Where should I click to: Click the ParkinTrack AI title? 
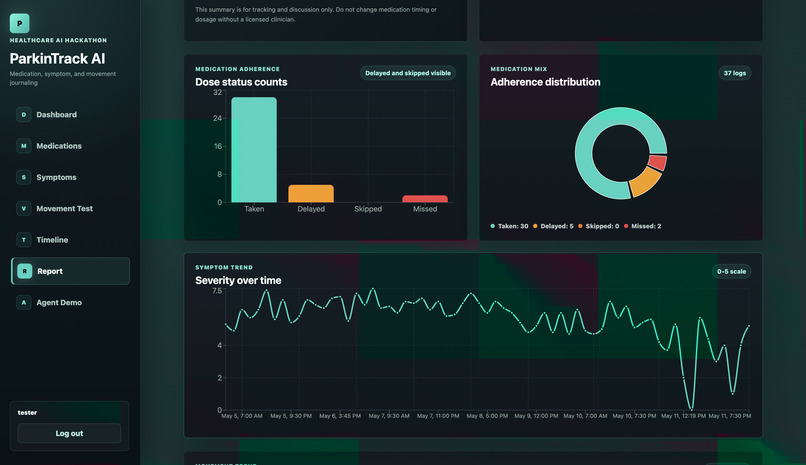57,59
